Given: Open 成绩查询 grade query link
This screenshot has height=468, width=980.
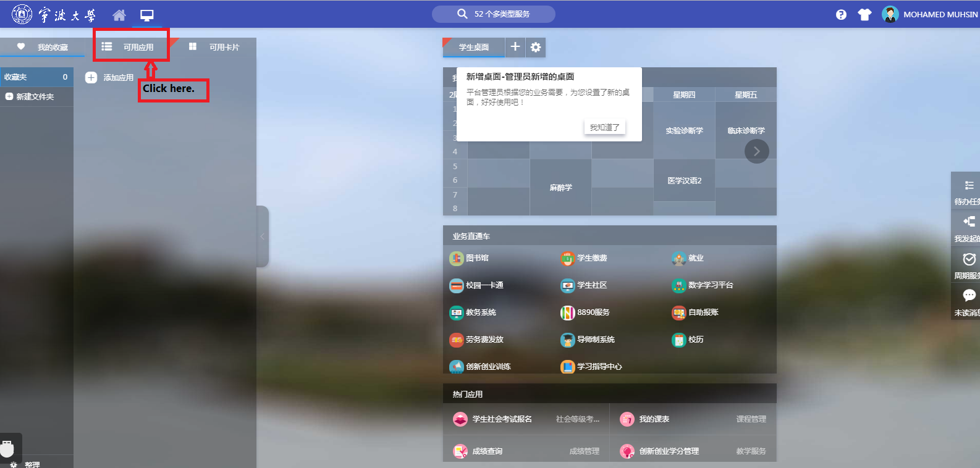Looking at the screenshot, I should (487, 451).
